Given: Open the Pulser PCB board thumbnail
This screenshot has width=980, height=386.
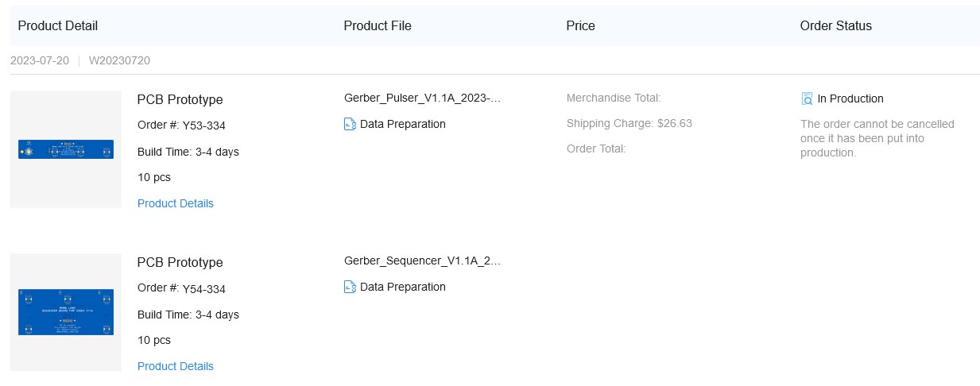Looking at the screenshot, I should click(66, 149).
